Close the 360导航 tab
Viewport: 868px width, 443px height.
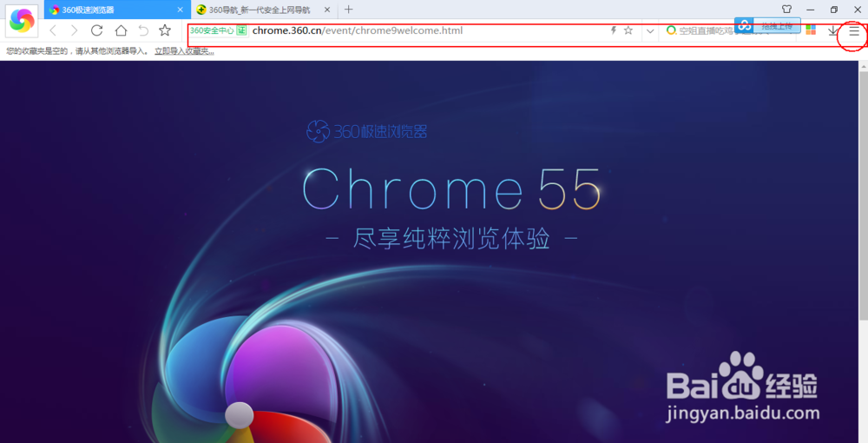click(x=327, y=10)
